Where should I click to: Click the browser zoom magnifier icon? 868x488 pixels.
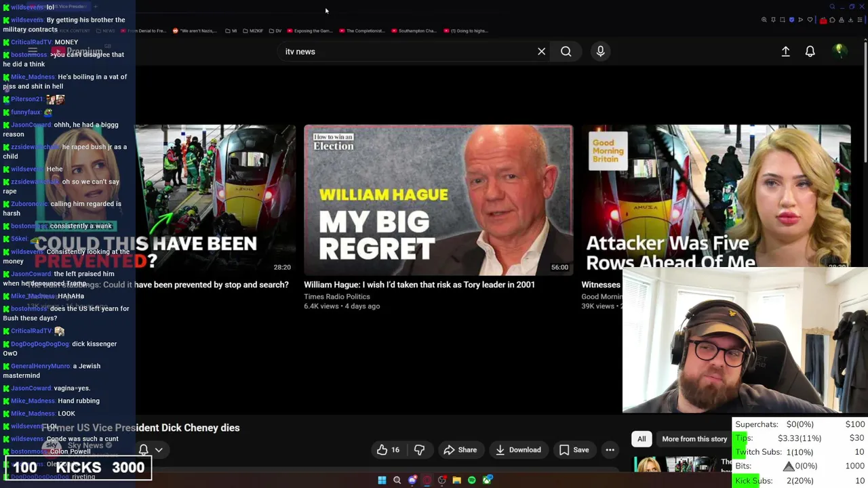764,20
